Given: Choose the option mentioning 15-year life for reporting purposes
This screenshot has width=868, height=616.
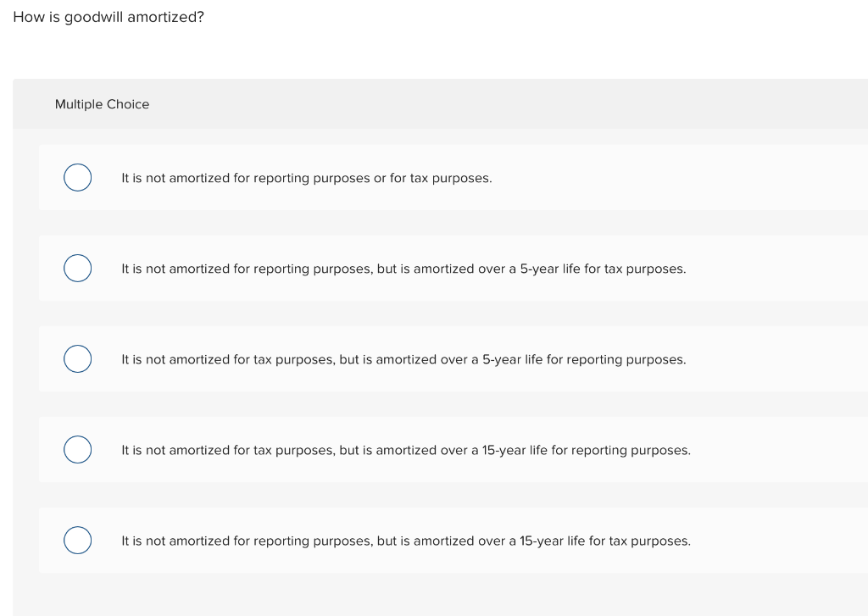Looking at the screenshot, I should click(405, 450).
